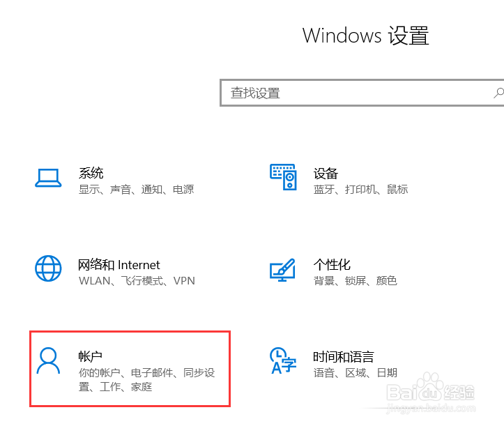Image resolution: width=504 pixels, height=426 pixels.
Task: Click the 个性化 paintbrush monitor icon
Action: click(x=282, y=270)
